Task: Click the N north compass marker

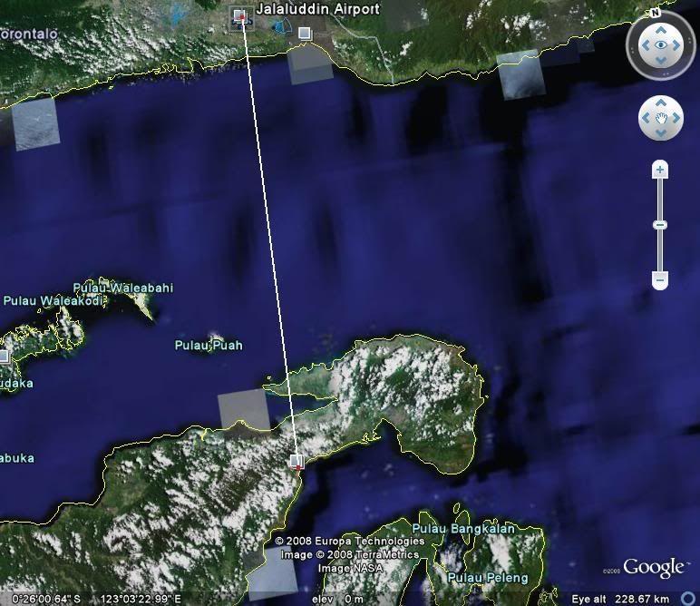Action: point(654,13)
